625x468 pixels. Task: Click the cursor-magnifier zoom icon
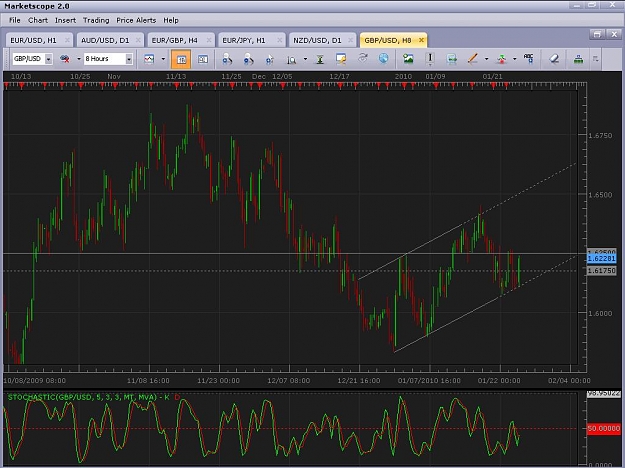click(270, 59)
